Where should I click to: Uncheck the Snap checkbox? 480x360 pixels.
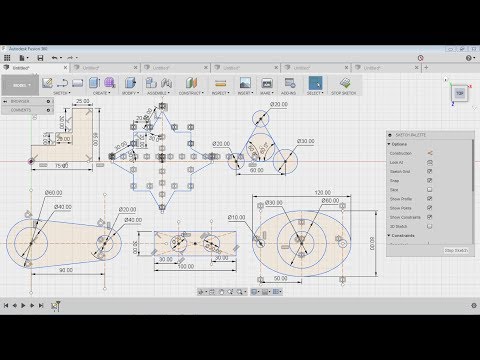430,180
